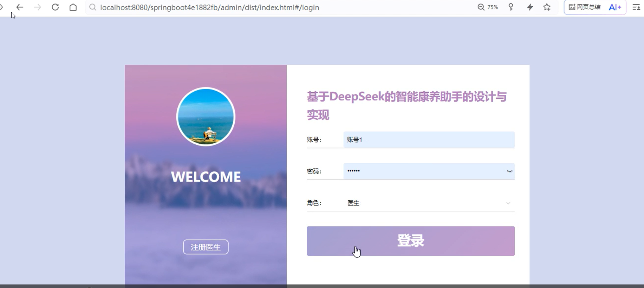Reload the current page
This screenshot has width=644, height=288.
(x=55, y=7)
